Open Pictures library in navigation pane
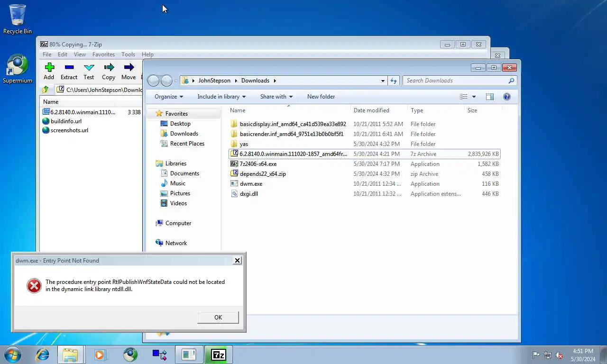Viewport: 607px width, 364px height. [x=180, y=193]
